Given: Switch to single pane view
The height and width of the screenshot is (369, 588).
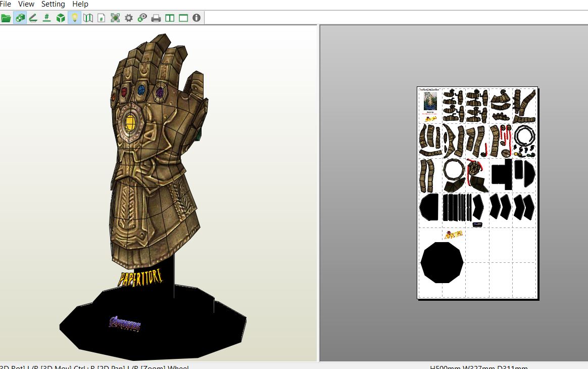Looking at the screenshot, I should tap(182, 17).
